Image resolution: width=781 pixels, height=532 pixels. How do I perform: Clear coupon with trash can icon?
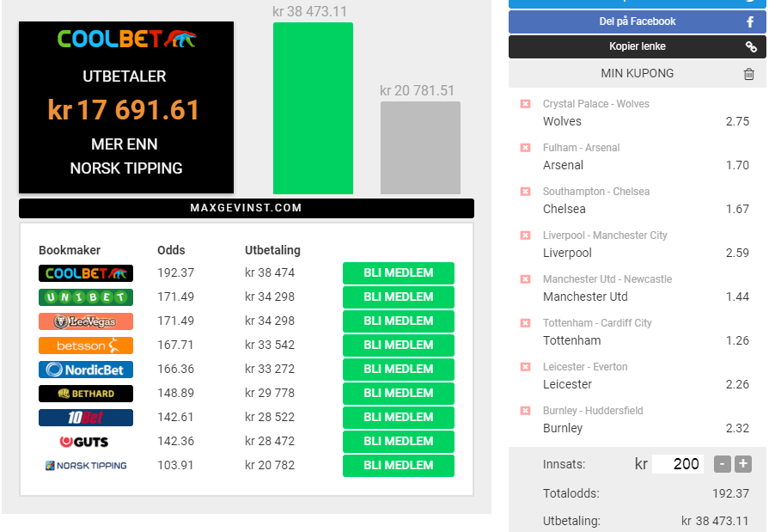click(x=748, y=74)
